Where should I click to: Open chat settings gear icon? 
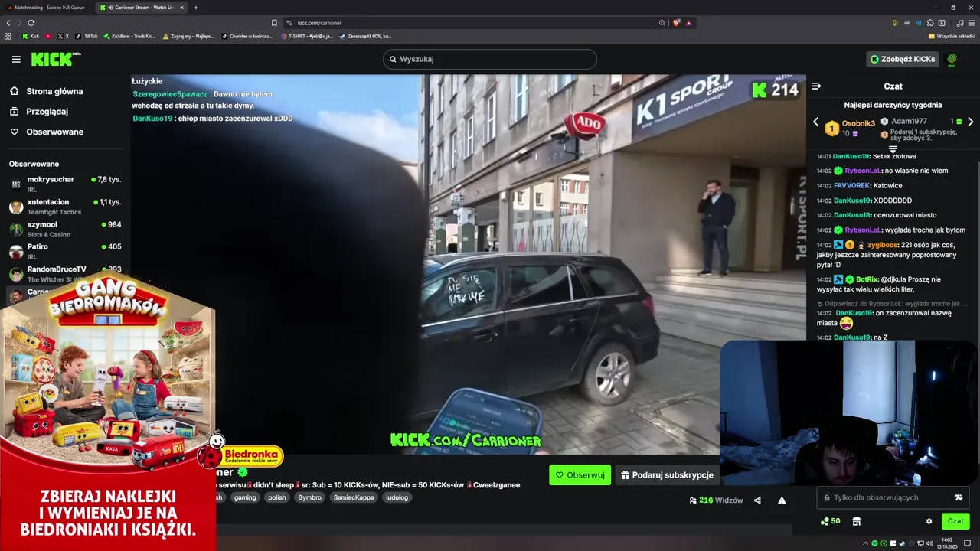929,521
